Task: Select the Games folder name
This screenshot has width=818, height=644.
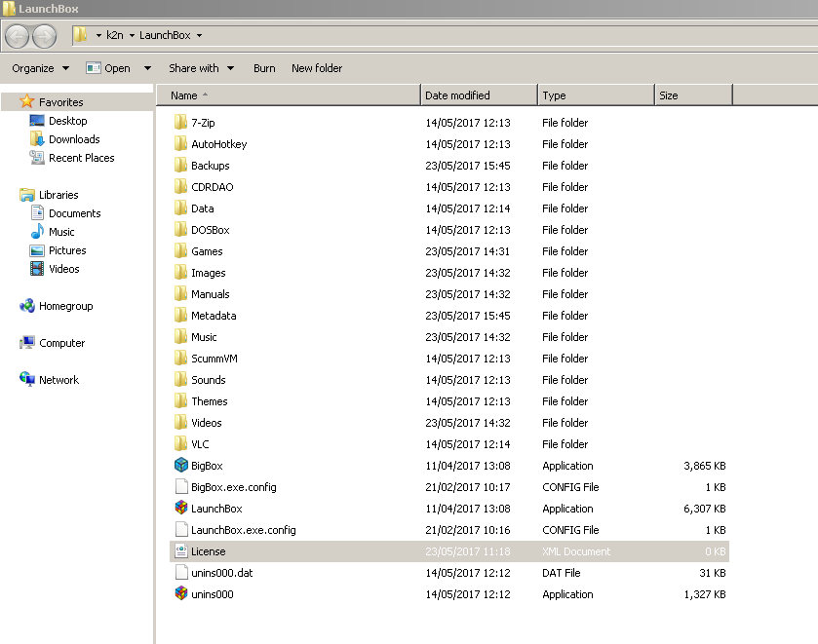Action: (x=207, y=251)
